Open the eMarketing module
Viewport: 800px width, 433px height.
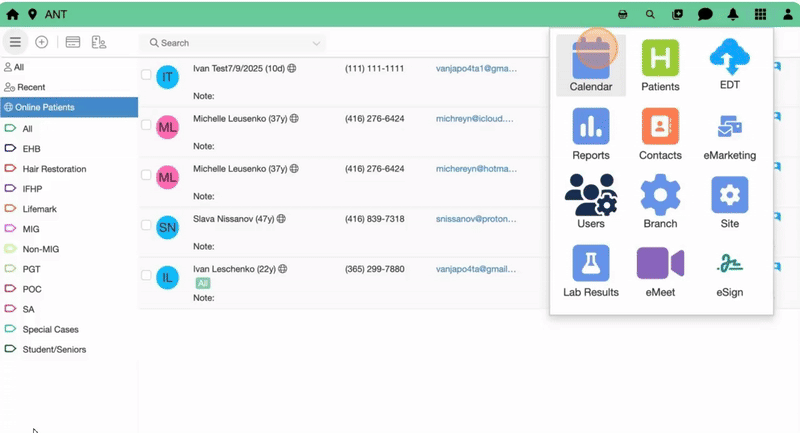click(729, 134)
